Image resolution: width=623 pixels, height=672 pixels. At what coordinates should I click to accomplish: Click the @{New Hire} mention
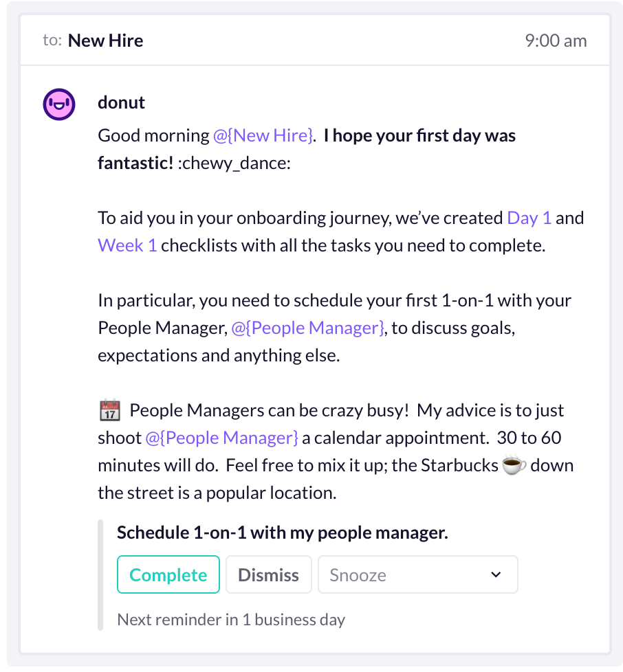click(263, 136)
